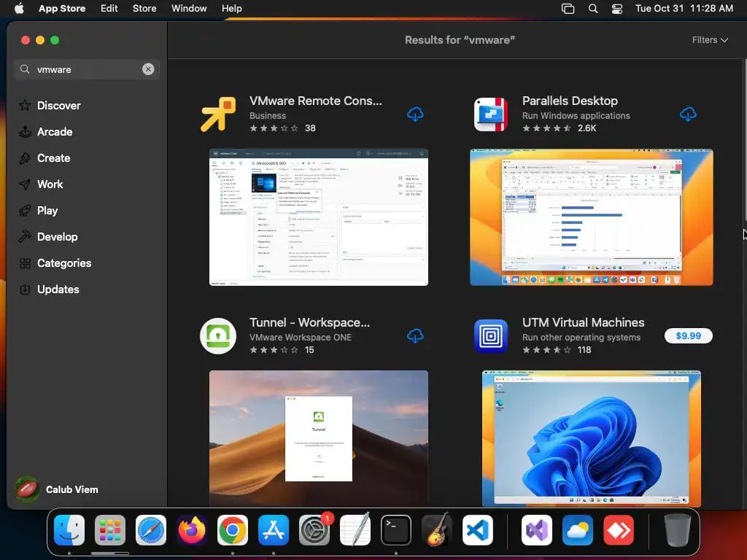Open the Filters dropdown

coord(710,40)
